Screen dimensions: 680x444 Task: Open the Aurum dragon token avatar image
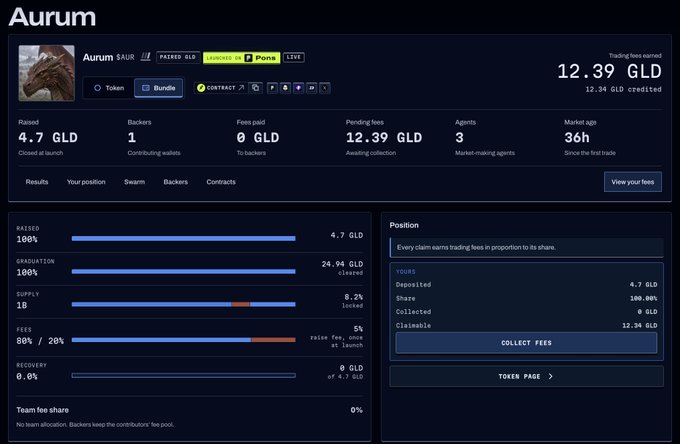click(x=46, y=73)
